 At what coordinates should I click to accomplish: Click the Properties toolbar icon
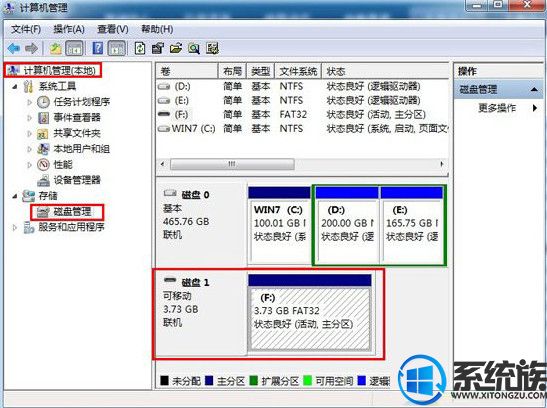158,48
